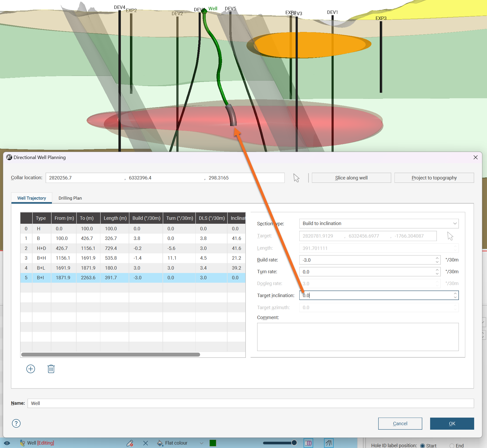Click the Slice along well button
487x448 pixels.
351,178
